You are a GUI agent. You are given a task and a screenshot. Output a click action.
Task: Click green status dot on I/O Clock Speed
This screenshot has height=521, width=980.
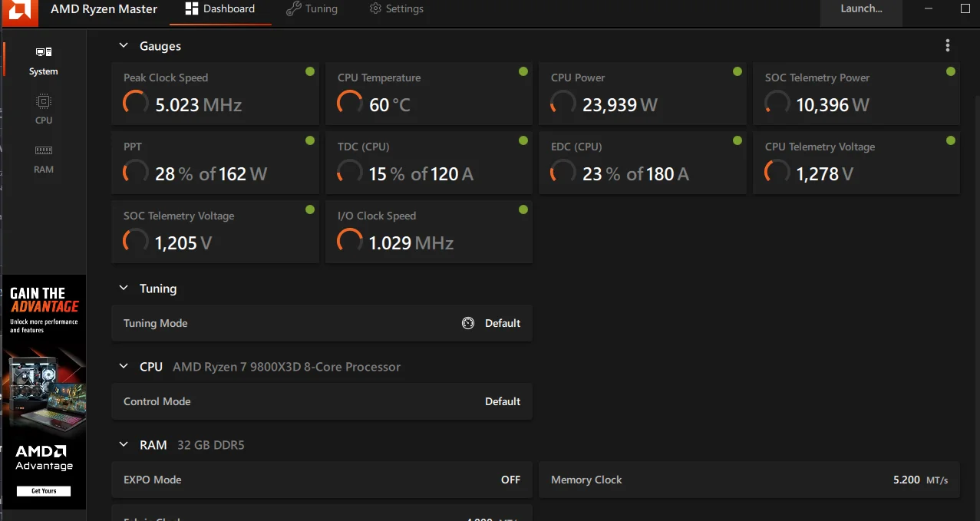(x=523, y=209)
